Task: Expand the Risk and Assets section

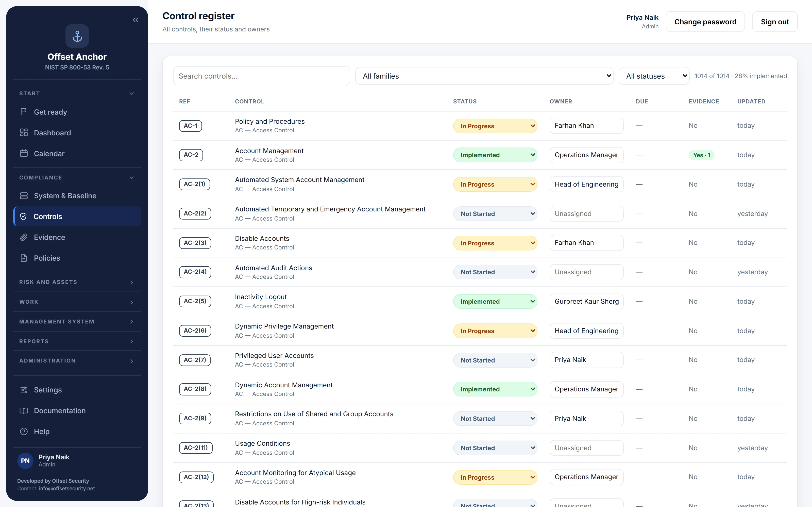Action: (77, 282)
